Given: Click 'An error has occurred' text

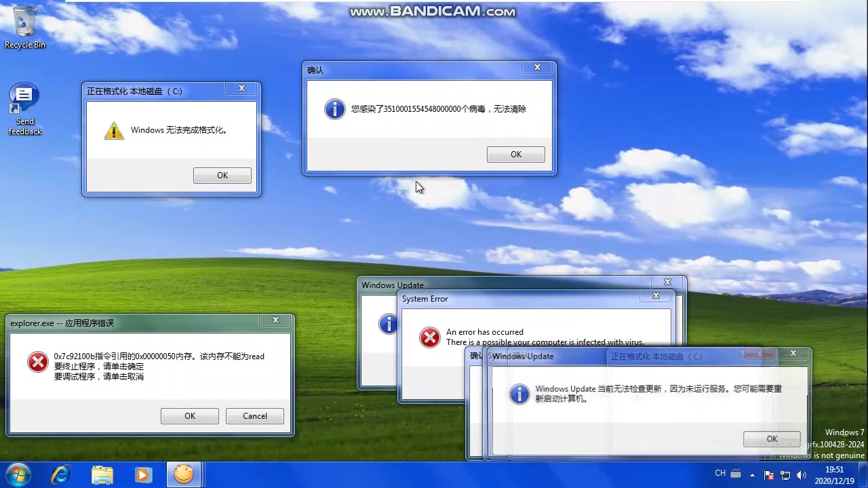Looking at the screenshot, I should (485, 332).
